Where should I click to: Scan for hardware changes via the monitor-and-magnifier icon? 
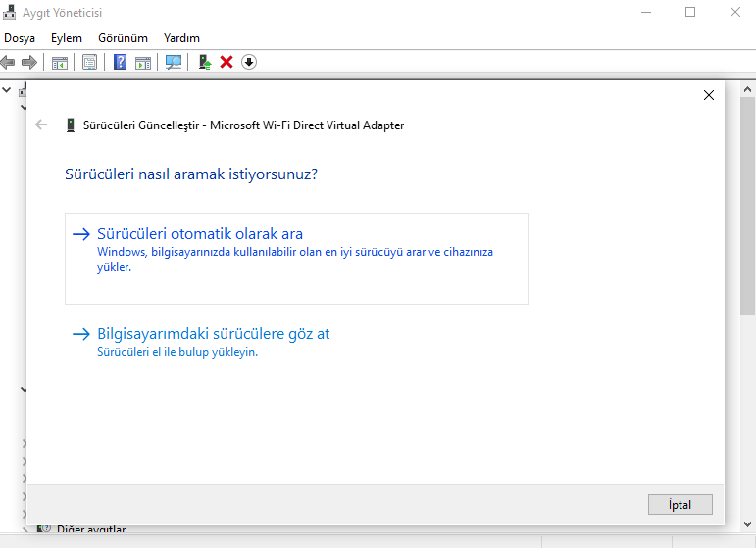[x=174, y=62]
